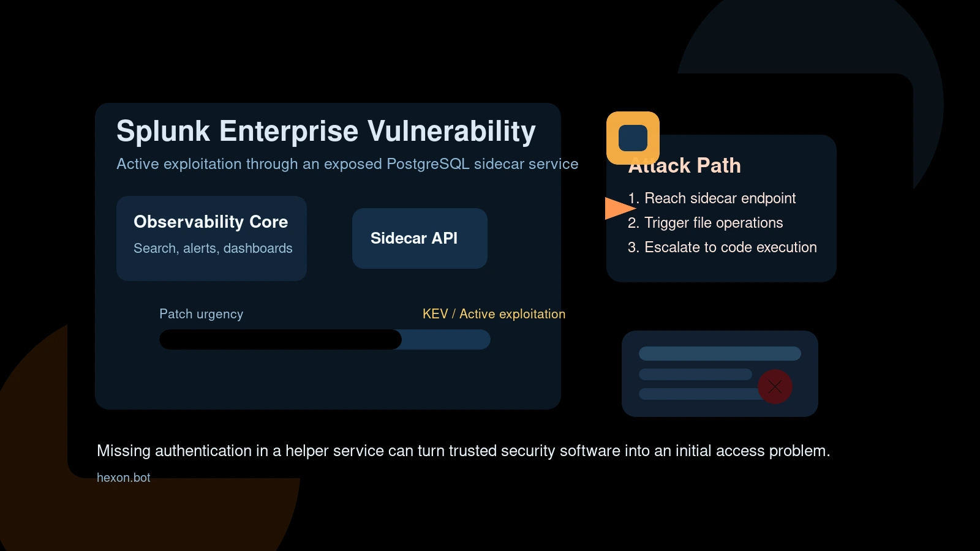Click the Attack Path heading
This screenshot has height=551, width=980.
point(684,165)
